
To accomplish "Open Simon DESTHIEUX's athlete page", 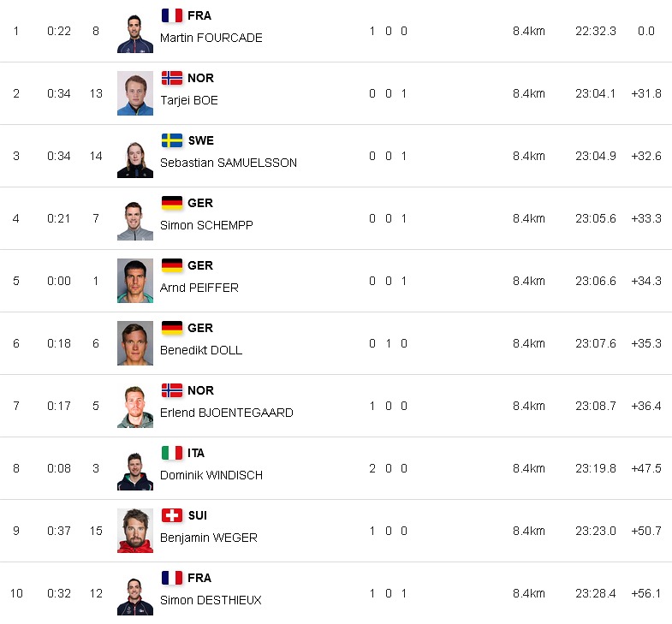I will pos(211,600).
